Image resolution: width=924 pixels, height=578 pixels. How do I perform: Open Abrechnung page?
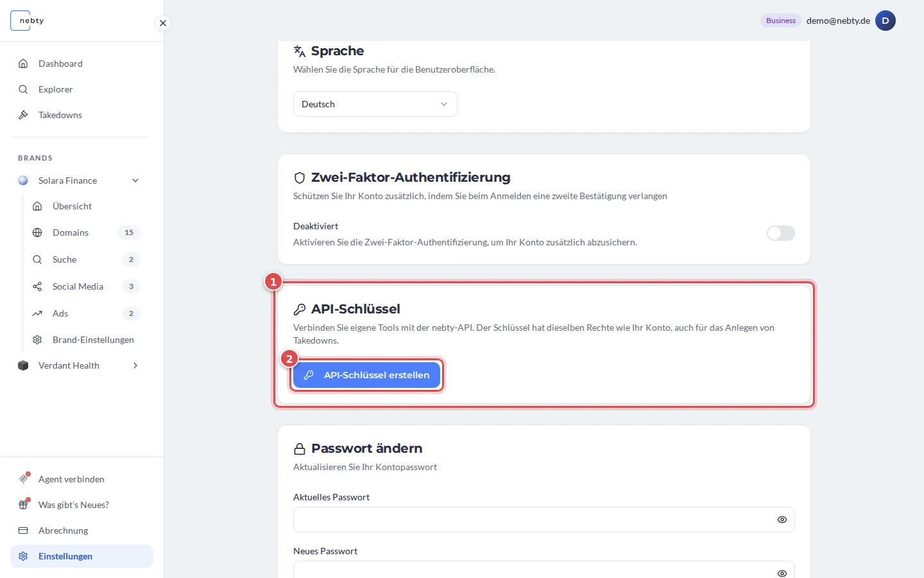click(63, 530)
